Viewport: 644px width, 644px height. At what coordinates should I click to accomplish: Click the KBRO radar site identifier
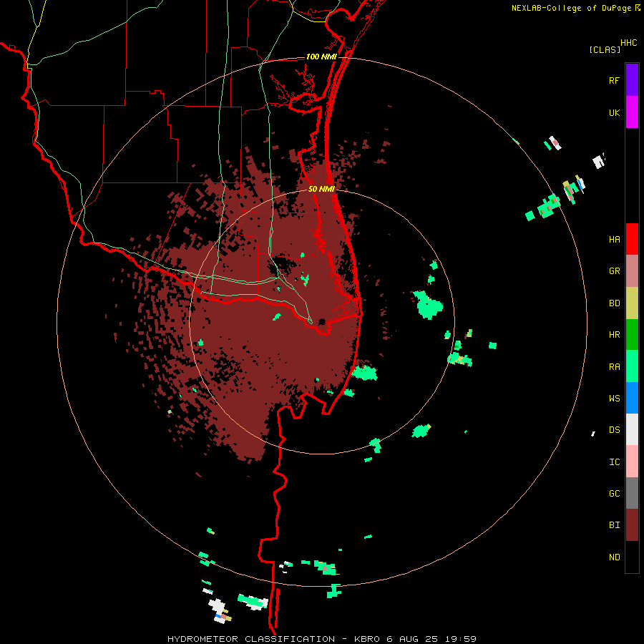(x=368, y=639)
